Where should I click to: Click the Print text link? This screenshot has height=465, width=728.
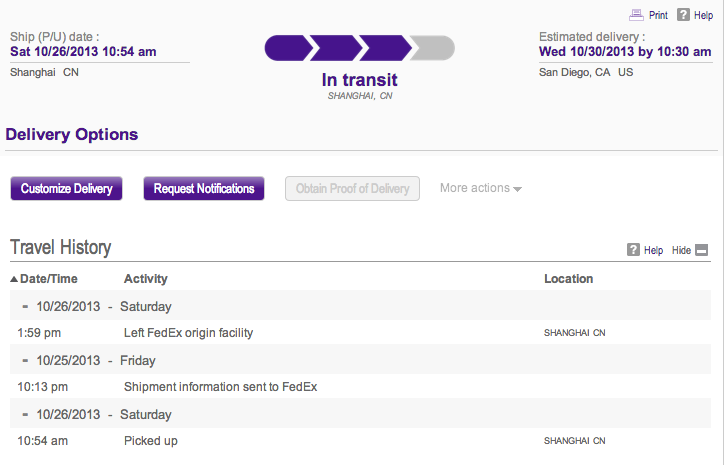658,15
